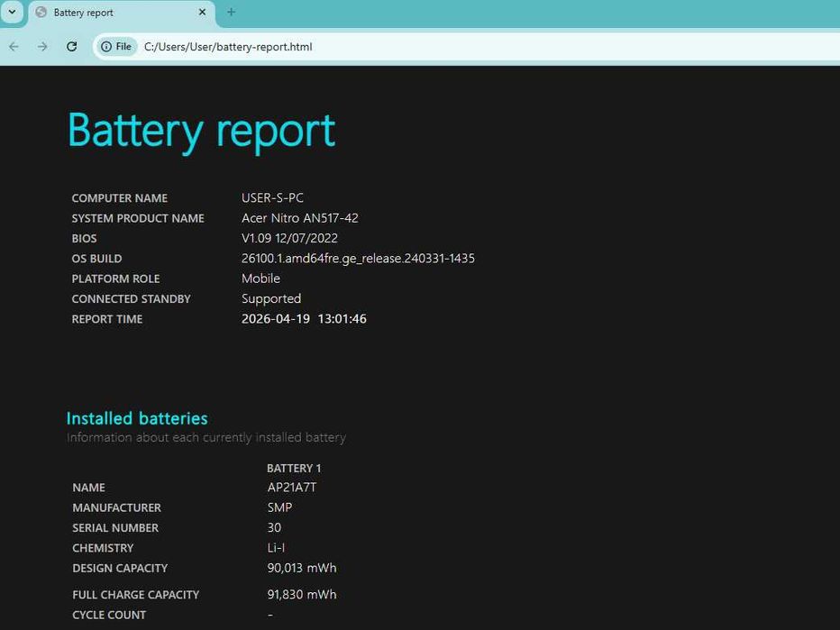Click the CYCLE COUNT label
This screenshot has height=630, width=840.
109,615
